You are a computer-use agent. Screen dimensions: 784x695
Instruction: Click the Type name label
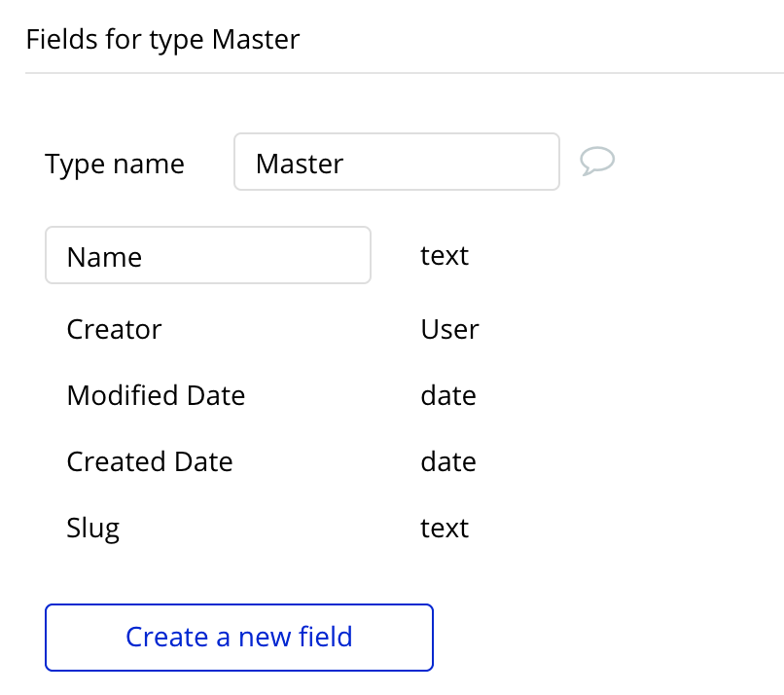pos(114,164)
